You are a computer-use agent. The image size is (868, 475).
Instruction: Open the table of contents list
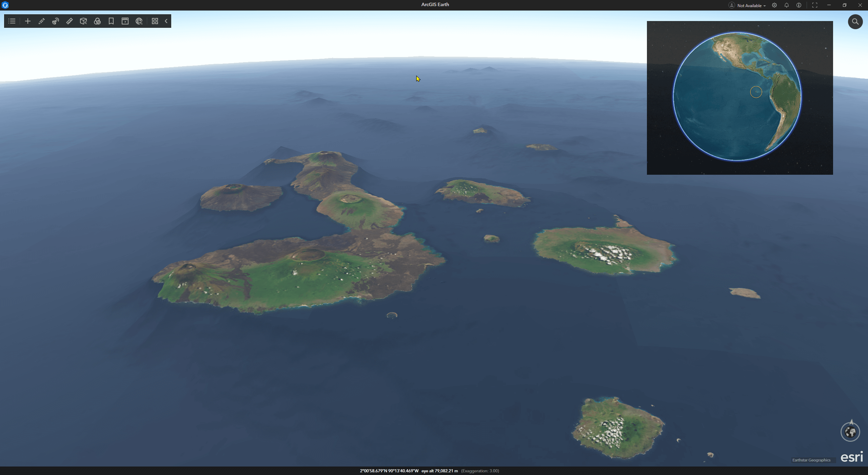(x=12, y=21)
